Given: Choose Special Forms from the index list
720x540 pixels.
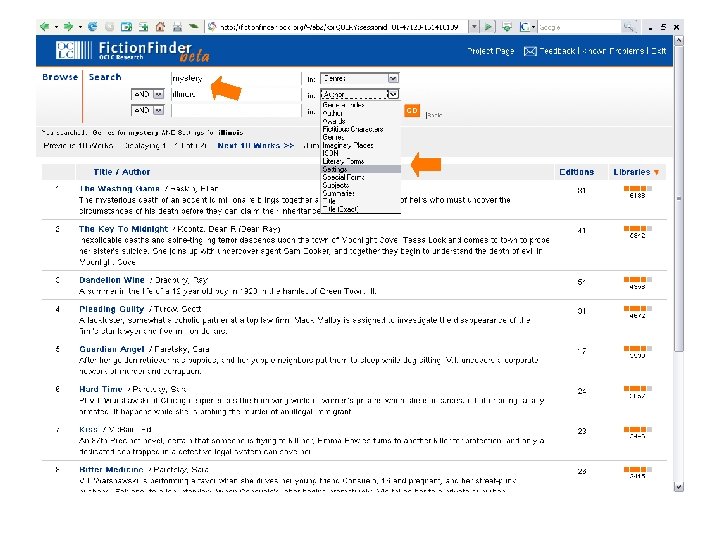Looking at the screenshot, I should [360, 177].
